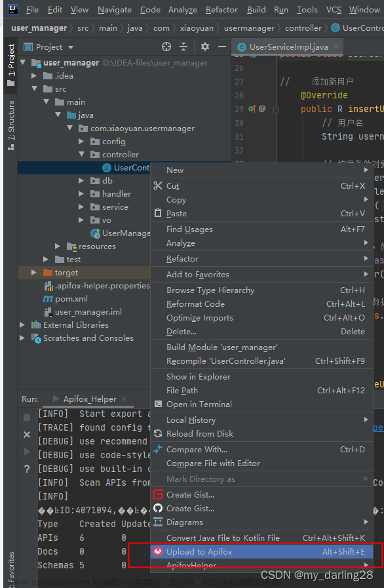Open the 1: Project tool window tab
384x588 pixels.
pyautogui.click(x=11, y=64)
